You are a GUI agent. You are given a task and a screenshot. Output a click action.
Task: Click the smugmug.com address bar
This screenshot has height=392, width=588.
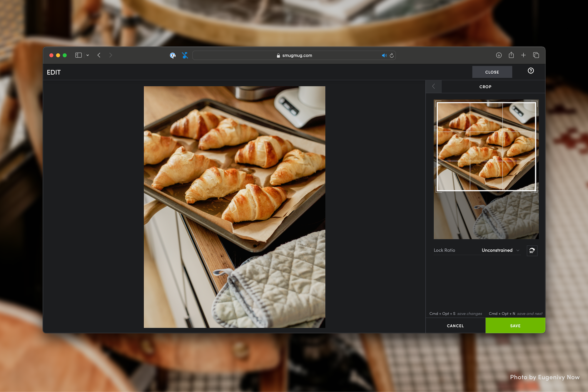point(294,56)
